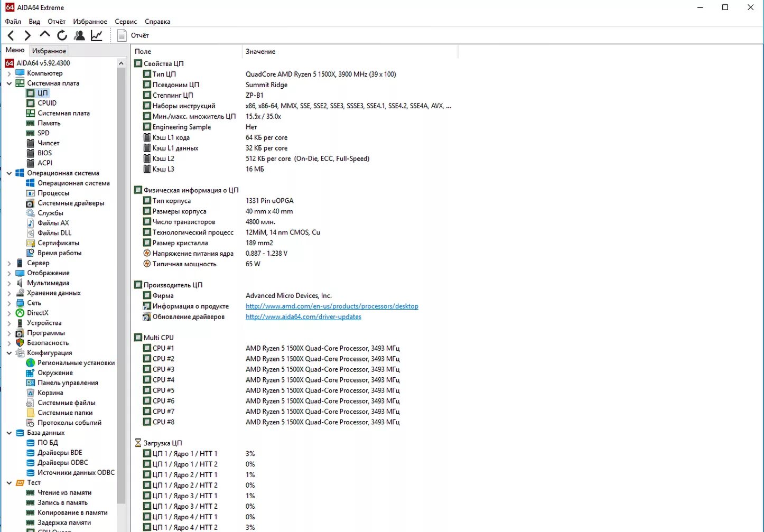Select the Тип ЦП row
The height and width of the screenshot is (532, 764).
coord(294,74)
